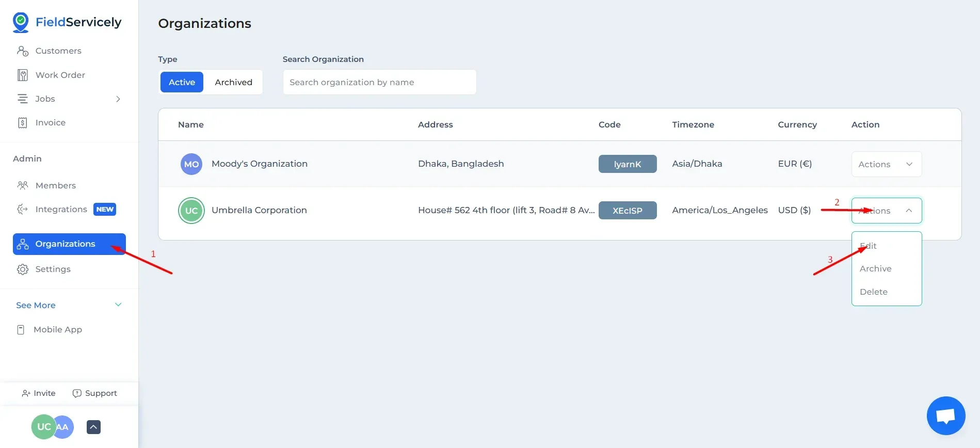
Task: Click the Settings gear icon
Action: (23, 269)
